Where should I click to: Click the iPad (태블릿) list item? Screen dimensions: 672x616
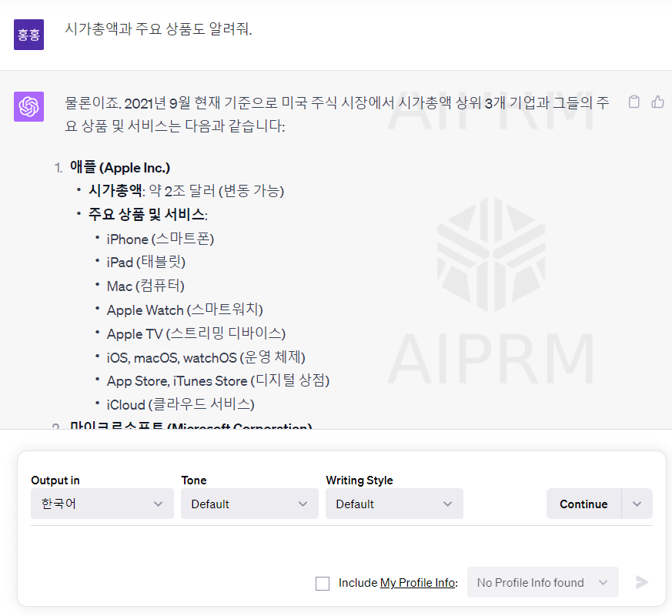(146, 262)
